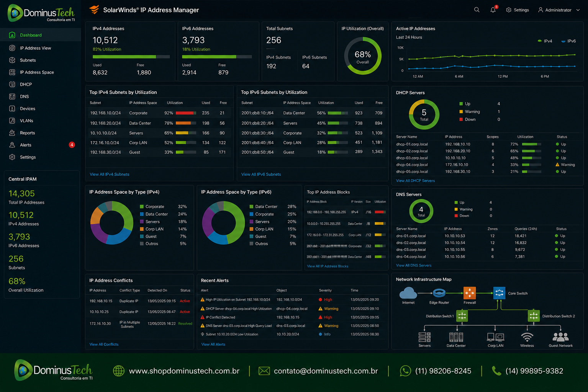
Task: Select the Alerts sidebar bell icon
Action: pyautogui.click(x=12, y=145)
